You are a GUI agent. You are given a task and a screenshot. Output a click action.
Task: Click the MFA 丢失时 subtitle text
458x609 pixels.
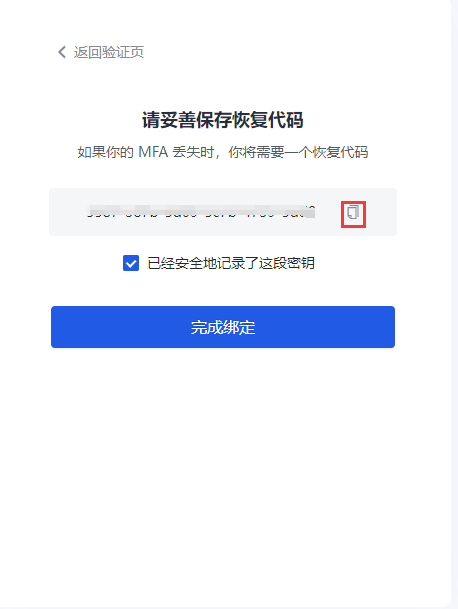tap(223, 152)
